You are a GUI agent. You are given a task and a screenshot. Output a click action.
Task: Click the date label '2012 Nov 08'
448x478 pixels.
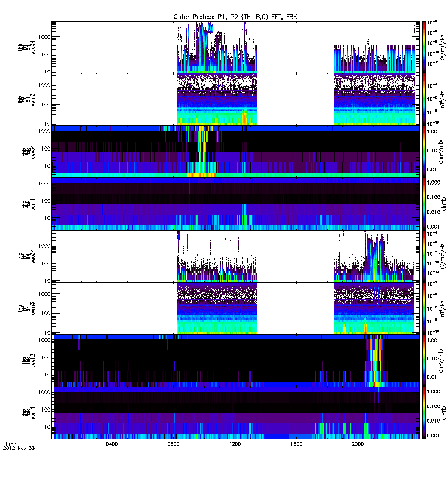(19, 449)
